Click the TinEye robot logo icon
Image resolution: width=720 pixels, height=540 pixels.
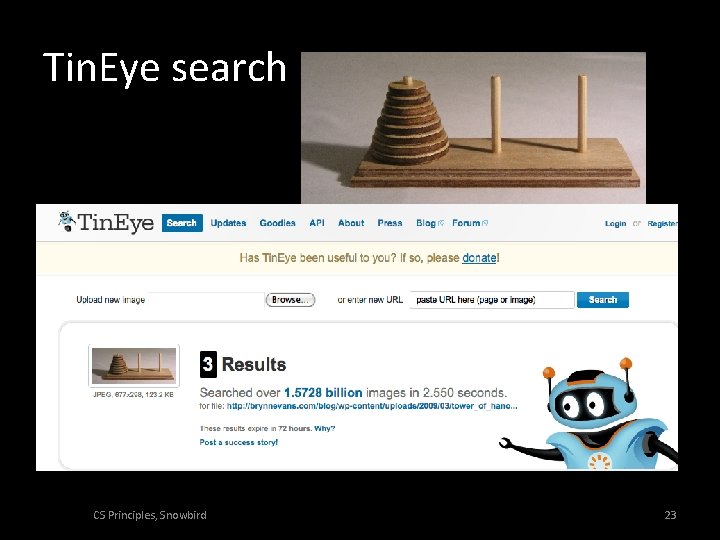67,222
